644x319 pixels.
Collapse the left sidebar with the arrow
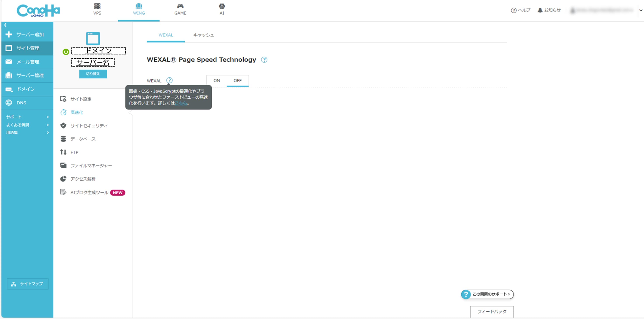(x=5, y=25)
